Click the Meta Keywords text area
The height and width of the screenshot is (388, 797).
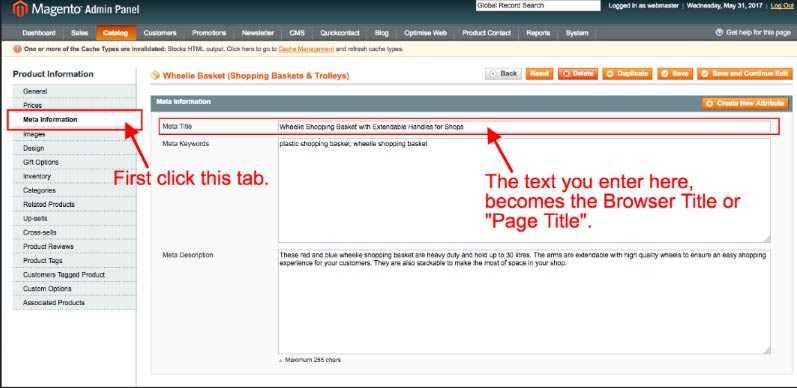click(x=524, y=190)
